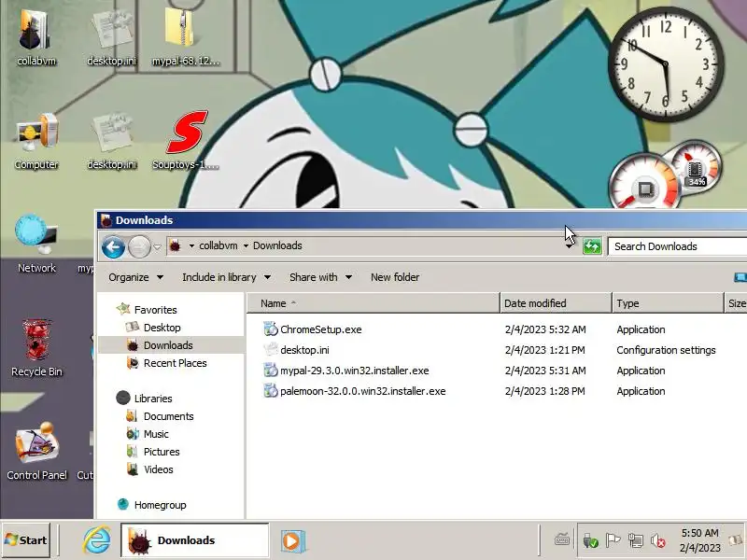
Task: Click Downloads in the address breadcrumb
Action: click(277, 245)
